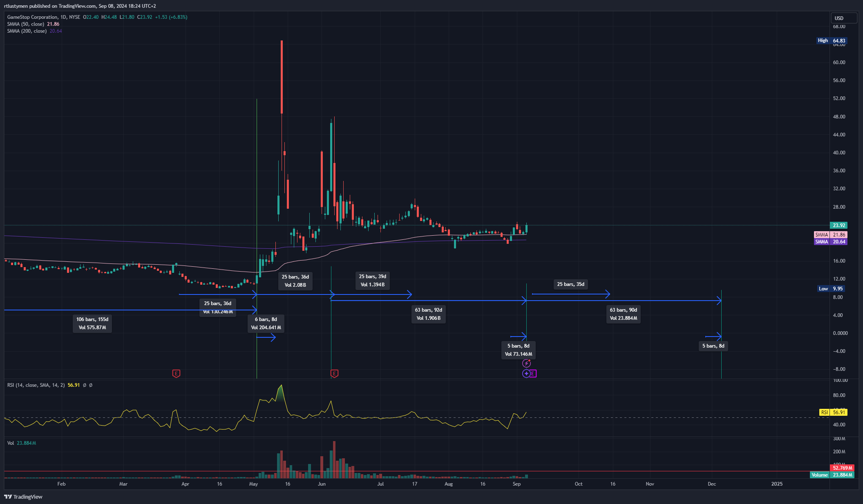Select the SMMA (200, close) indicator legend
The width and height of the screenshot is (863, 504).
[34, 31]
